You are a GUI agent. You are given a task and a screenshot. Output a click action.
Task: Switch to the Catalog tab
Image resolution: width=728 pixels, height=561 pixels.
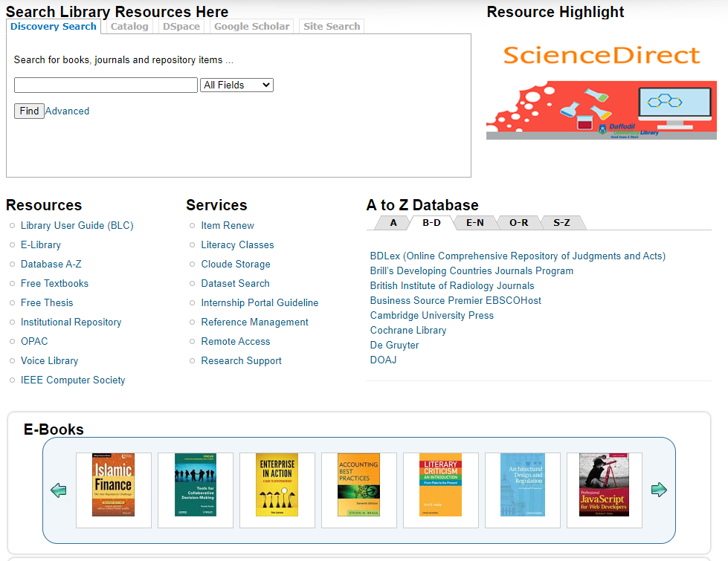pyautogui.click(x=129, y=27)
